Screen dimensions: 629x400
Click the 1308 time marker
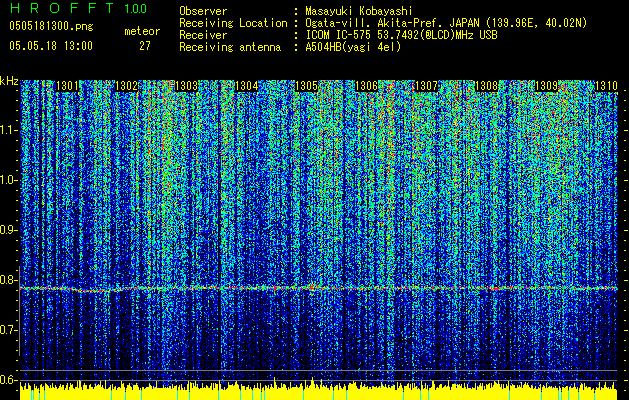[x=487, y=87]
